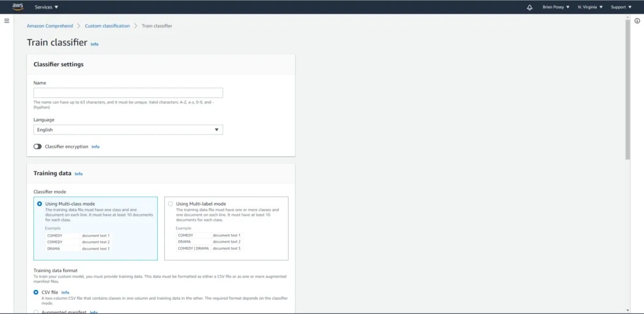Click Info link beside CSV file
This screenshot has height=314, width=644.
tap(65, 293)
